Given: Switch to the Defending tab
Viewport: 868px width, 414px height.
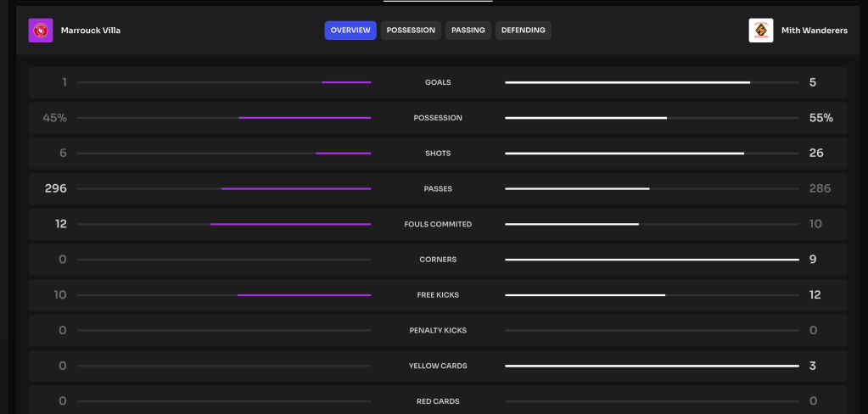Looking at the screenshot, I should tap(523, 31).
